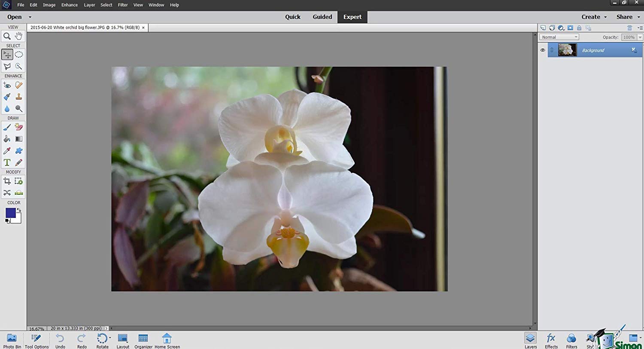Select the Hand tool
The width and height of the screenshot is (644, 349).
[19, 37]
